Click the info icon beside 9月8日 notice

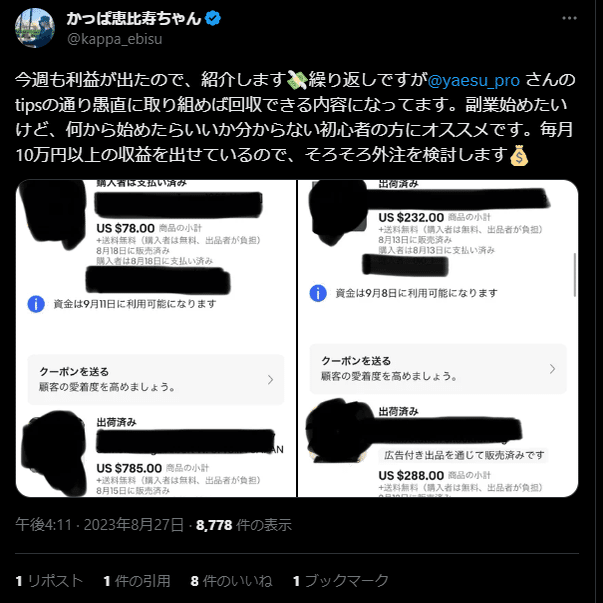pyautogui.click(x=318, y=293)
